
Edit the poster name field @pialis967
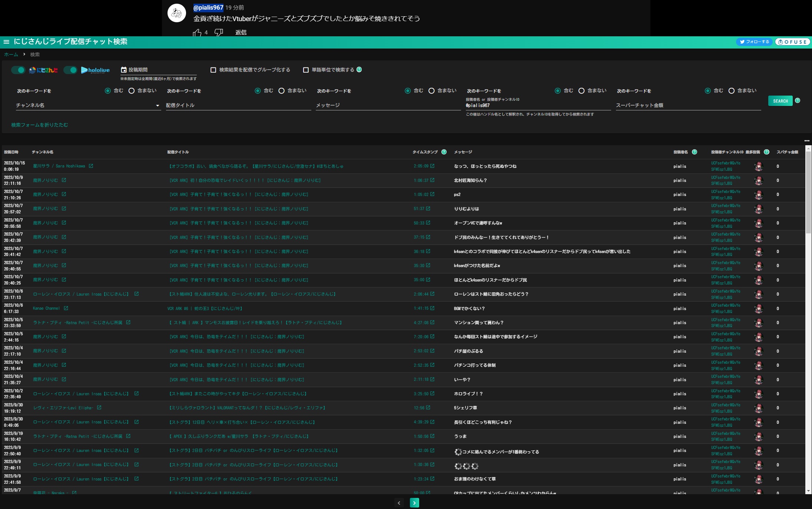tap(538, 106)
